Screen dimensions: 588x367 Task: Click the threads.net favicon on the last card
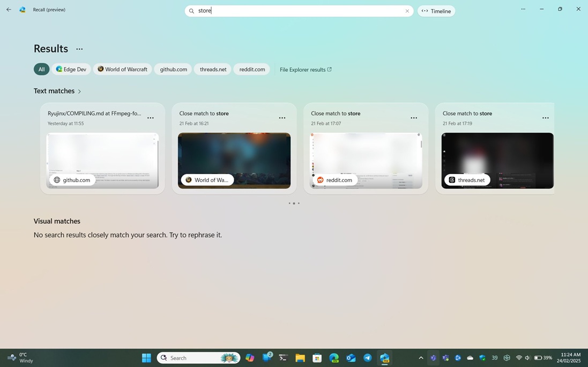(x=452, y=179)
